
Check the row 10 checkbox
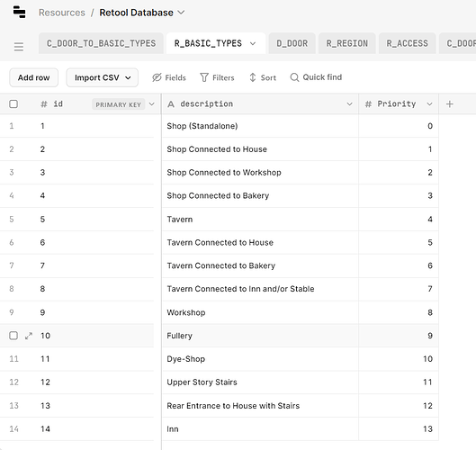[x=13, y=336]
